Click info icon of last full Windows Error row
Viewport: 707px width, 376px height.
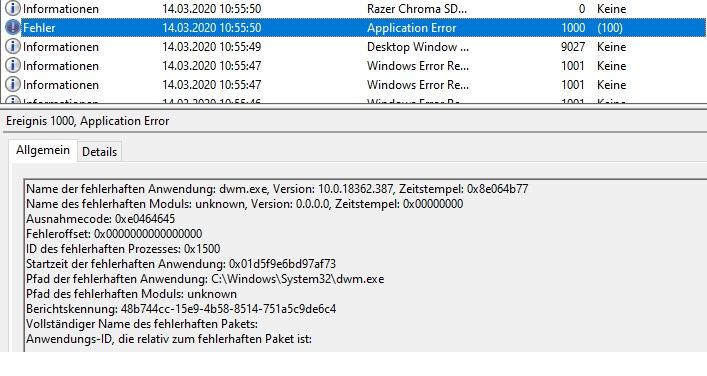pos(13,84)
